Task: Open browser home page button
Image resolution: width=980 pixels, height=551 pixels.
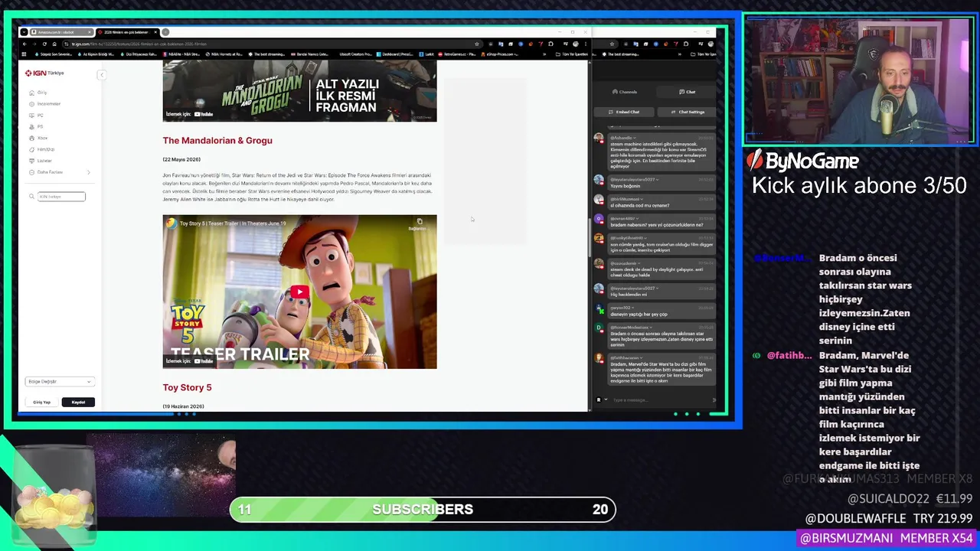Action: tap(54, 44)
